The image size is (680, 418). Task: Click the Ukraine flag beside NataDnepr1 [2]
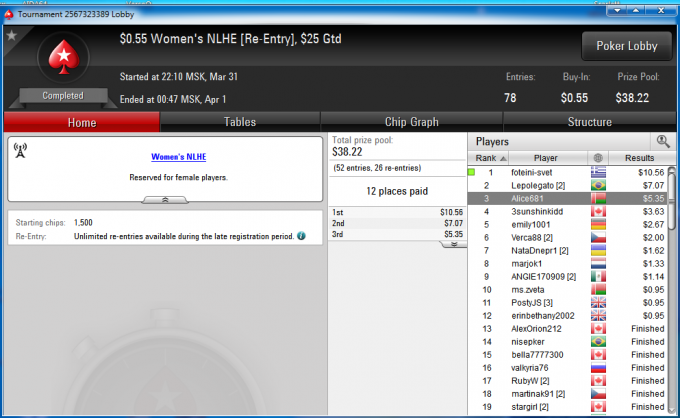(x=598, y=251)
